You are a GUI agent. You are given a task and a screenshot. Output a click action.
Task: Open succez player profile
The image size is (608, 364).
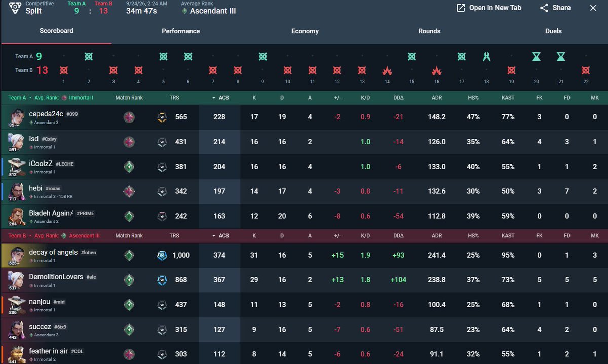point(40,327)
